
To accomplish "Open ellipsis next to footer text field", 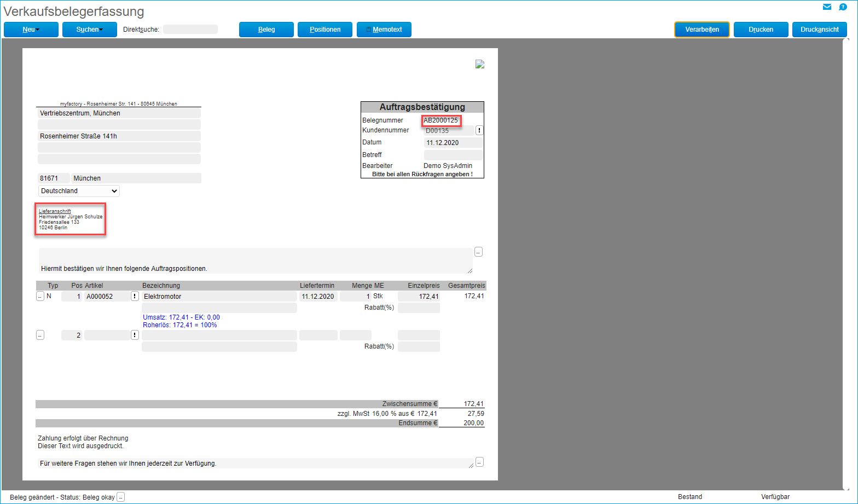I will coord(479,462).
